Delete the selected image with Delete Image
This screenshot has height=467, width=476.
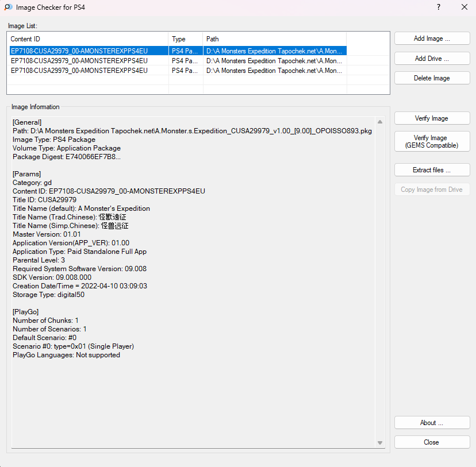(x=432, y=78)
